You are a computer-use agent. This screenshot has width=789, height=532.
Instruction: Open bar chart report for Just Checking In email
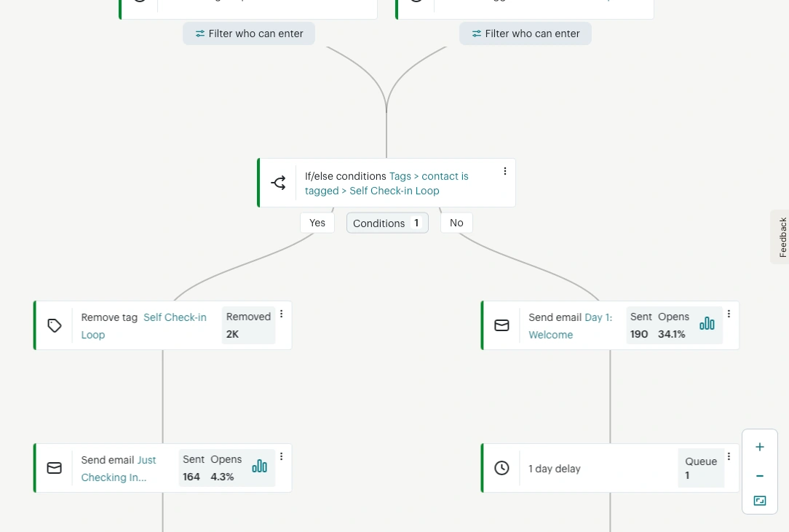point(259,466)
